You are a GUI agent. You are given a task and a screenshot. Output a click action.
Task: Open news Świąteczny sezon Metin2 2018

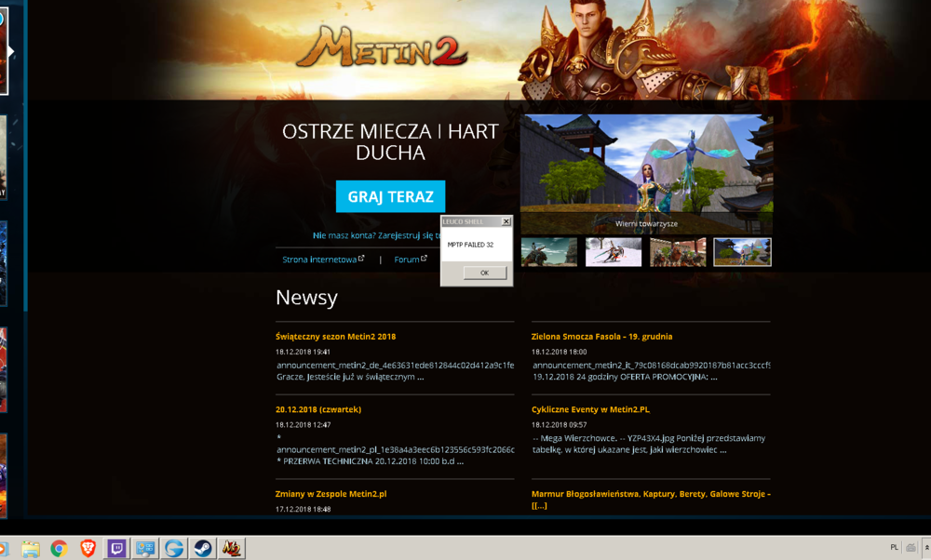point(335,337)
